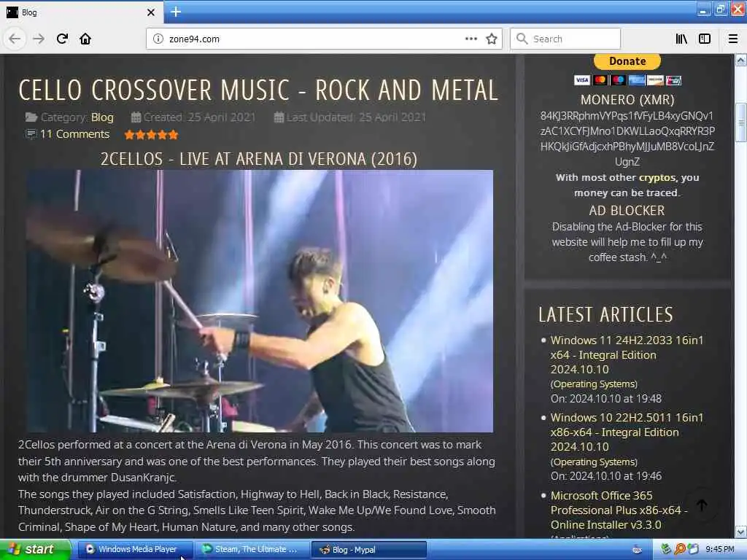
Task: Go back using the browser back arrow
Action: pyautogui.click(x=15, y=39)
